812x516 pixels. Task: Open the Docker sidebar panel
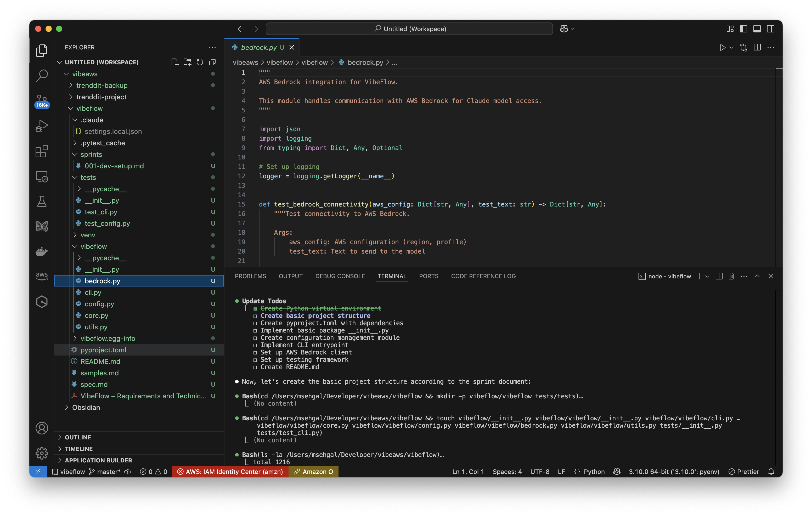pyautogui.click(x=42, y=251)
